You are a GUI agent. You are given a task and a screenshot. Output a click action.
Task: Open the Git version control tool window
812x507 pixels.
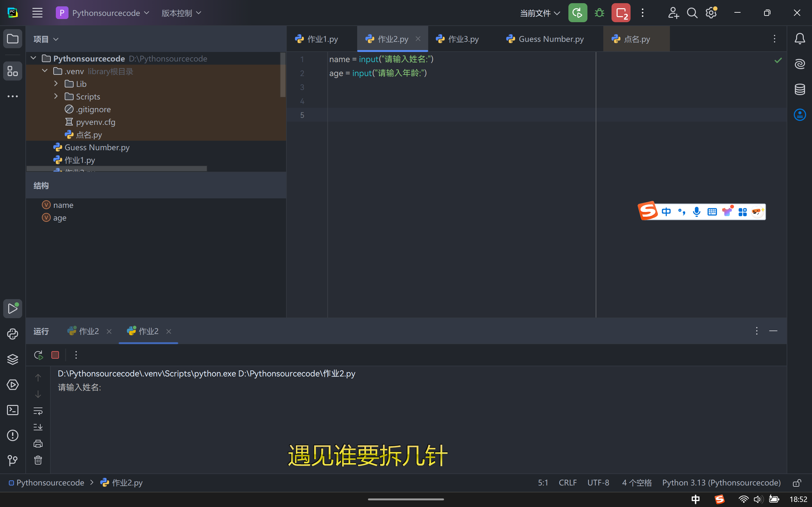click(x=13, y=460)
